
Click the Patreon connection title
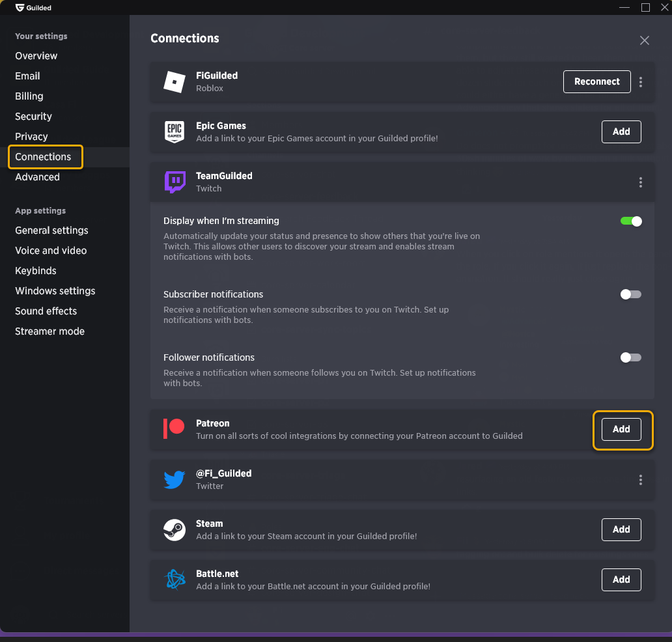212,423
